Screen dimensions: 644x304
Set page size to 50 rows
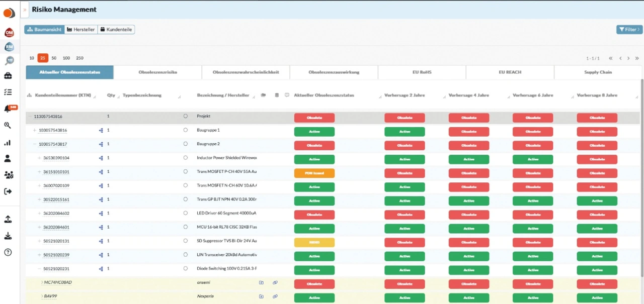pos(54,58)
